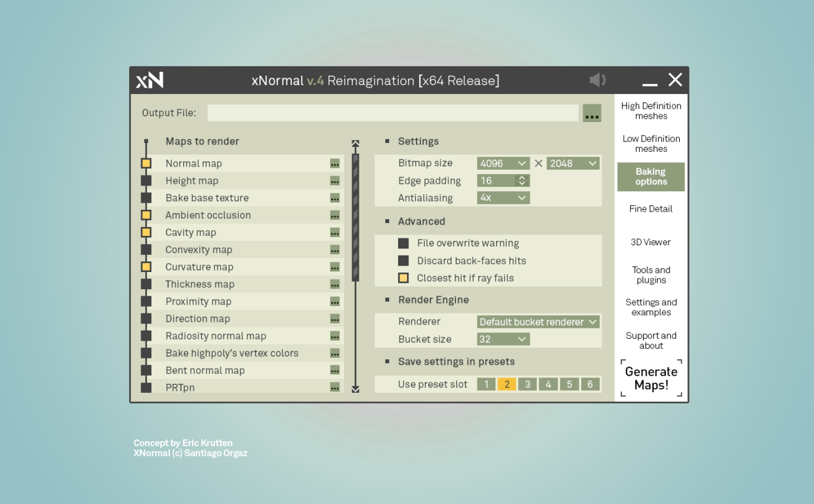Screen dimensions: 814x504
Task: Select the Baking options tab
Action: (x=651, y=177)
